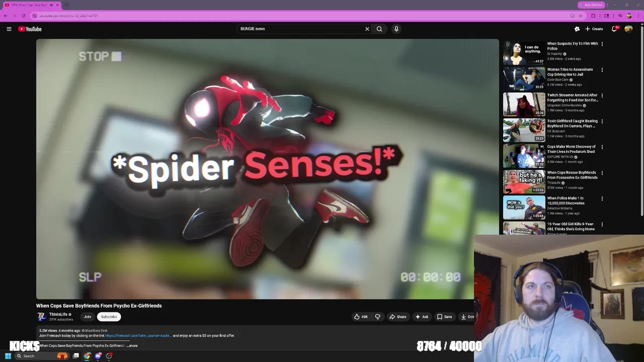Open Ask Gemini in the browser

pyautogui.click(x=591, y=5)
